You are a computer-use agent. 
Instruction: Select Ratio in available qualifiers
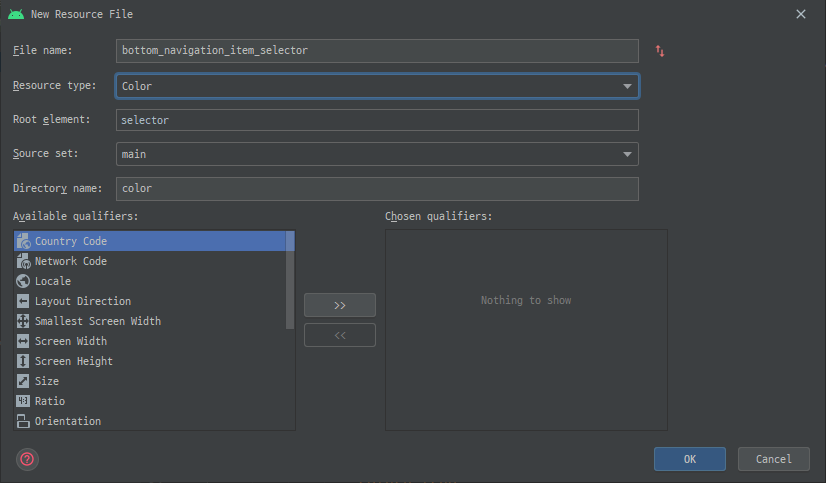(x=150, y=401)
